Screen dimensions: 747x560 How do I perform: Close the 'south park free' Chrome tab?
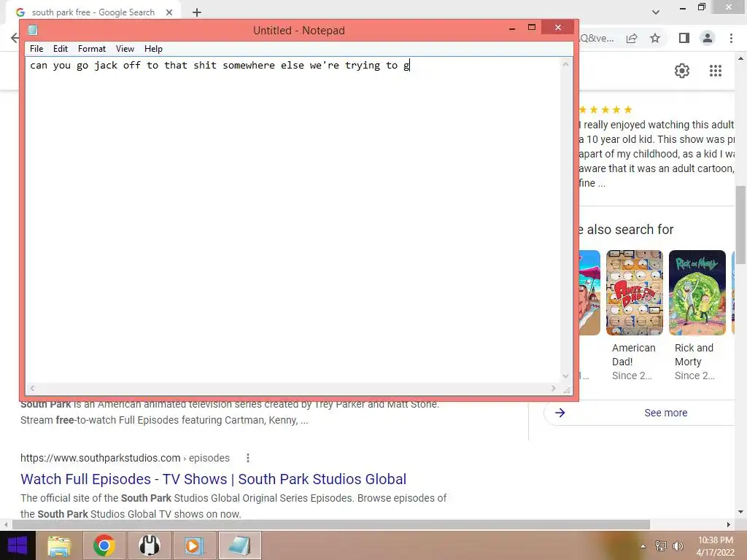click(169, 12)
